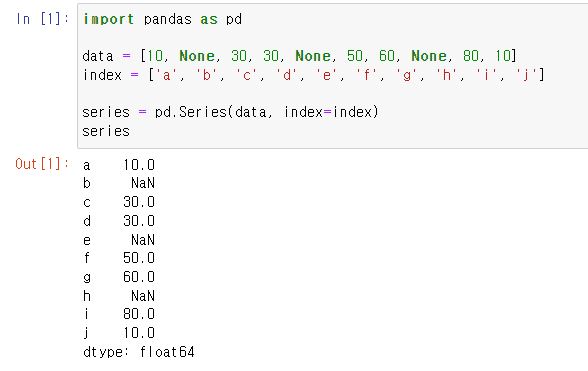The height and width of the screenshot is (371, 588).
Task: Click the Out[1]: prompt label
Action: pyautogui.click(x=42, y=164)
